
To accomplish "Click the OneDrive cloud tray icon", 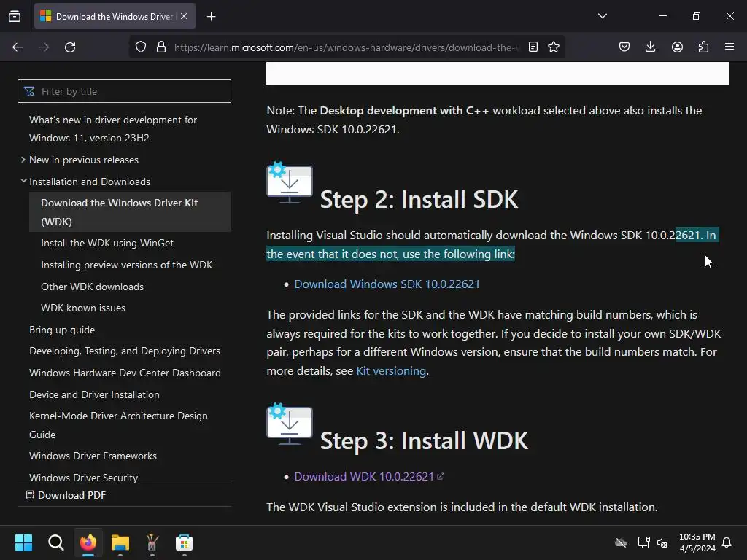I will click(621, 542).
